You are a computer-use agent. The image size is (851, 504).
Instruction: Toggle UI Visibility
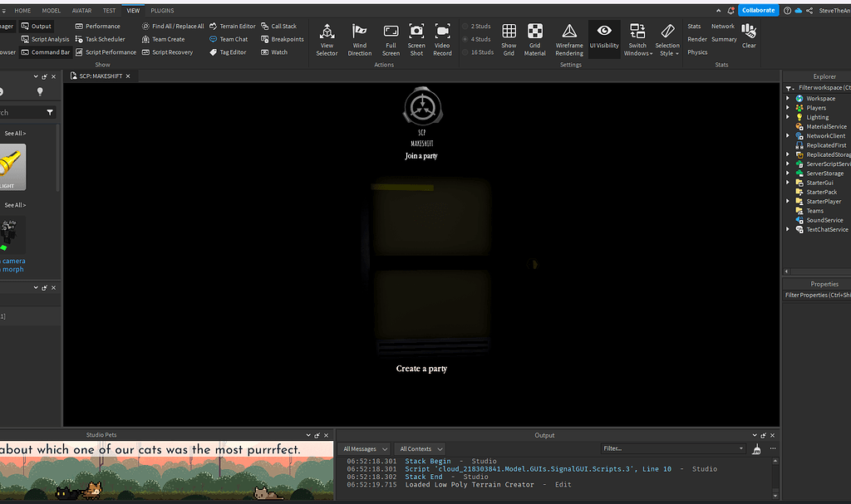point(604,39)
